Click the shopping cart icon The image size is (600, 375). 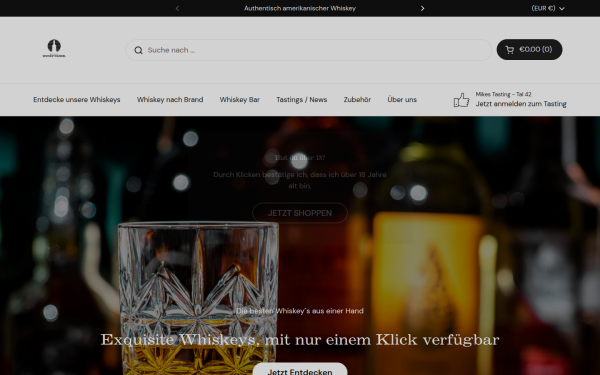510,50
